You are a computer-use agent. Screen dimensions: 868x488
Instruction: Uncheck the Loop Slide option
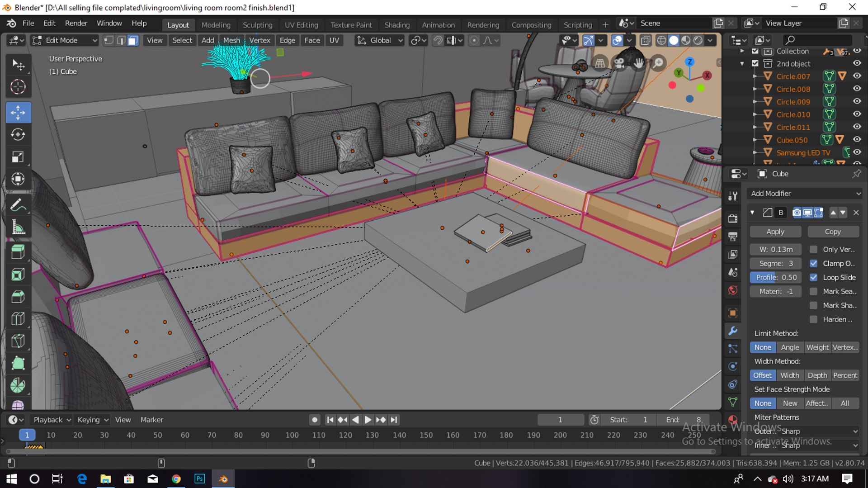(x=813, y=277)
